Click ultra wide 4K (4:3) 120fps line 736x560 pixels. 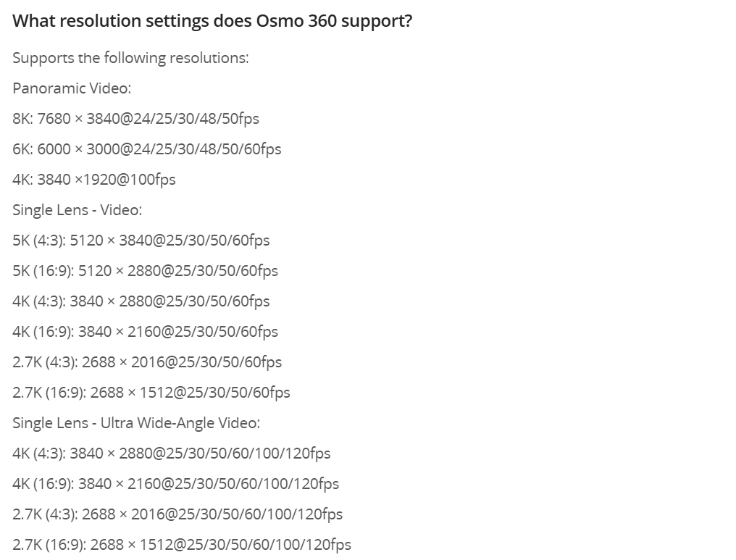[172, 454]
